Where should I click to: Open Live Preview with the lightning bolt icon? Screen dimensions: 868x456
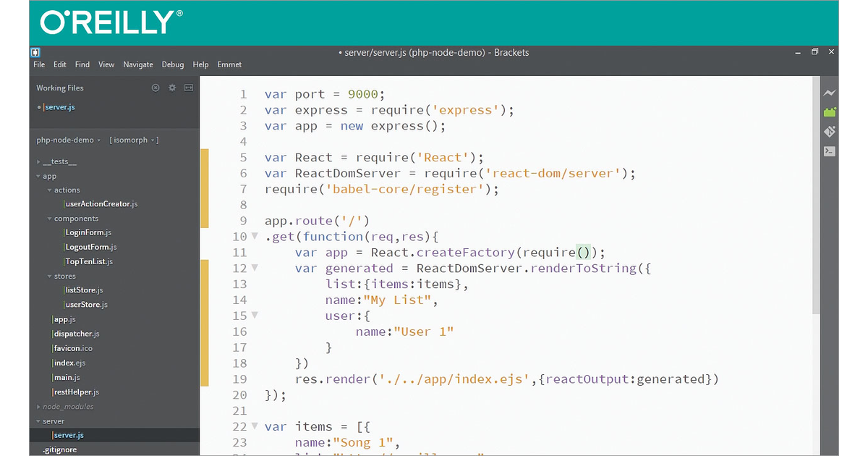(830, 93)
